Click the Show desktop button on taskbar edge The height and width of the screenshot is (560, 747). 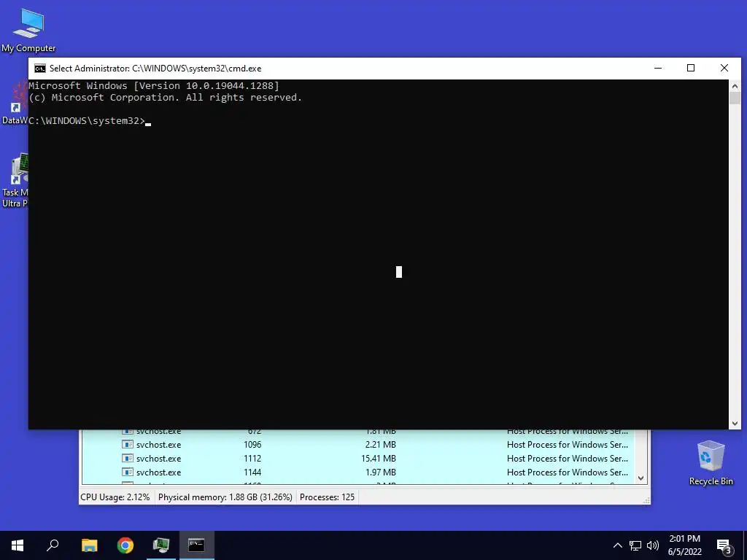point(745,545)
